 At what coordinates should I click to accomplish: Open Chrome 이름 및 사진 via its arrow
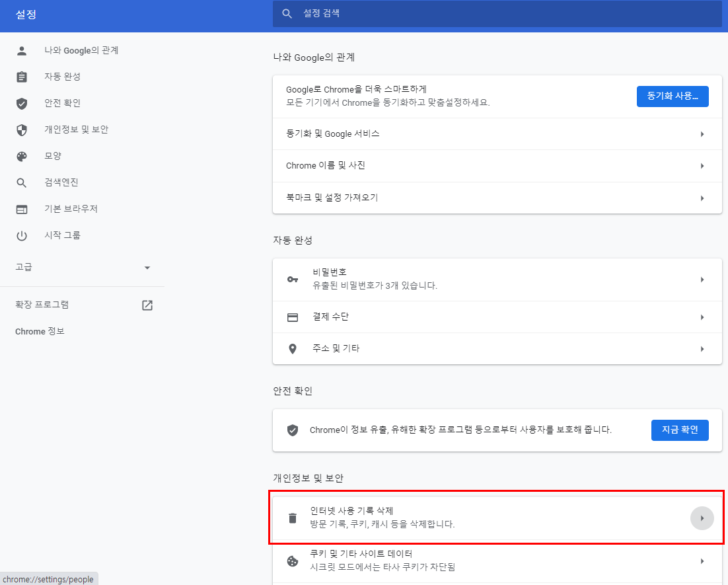coord(702,166)
